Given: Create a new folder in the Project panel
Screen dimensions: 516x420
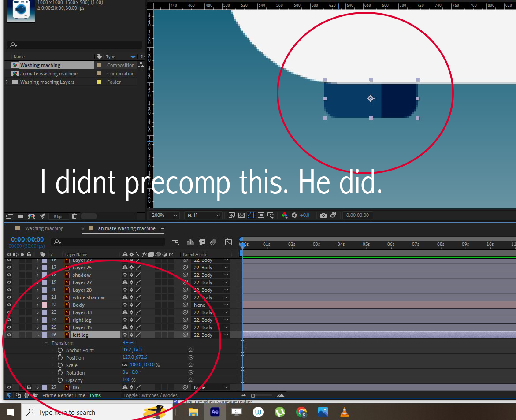Looking at the screenshot, I should 20,216.
